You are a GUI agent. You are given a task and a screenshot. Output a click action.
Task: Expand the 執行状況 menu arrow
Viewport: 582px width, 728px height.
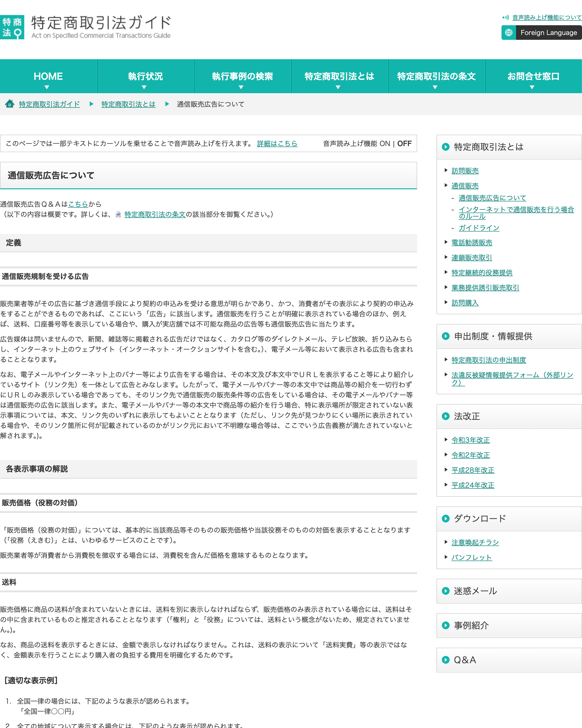[x=144, y=87]
